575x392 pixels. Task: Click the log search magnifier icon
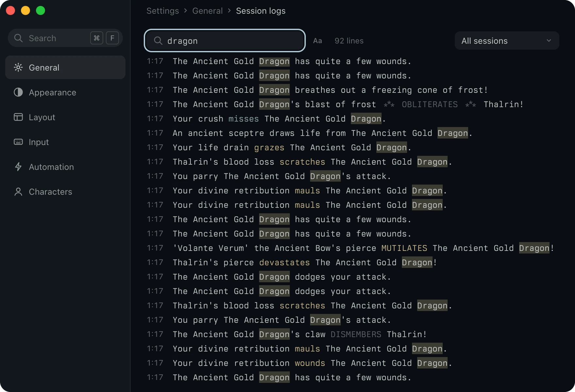pos(158,41)
